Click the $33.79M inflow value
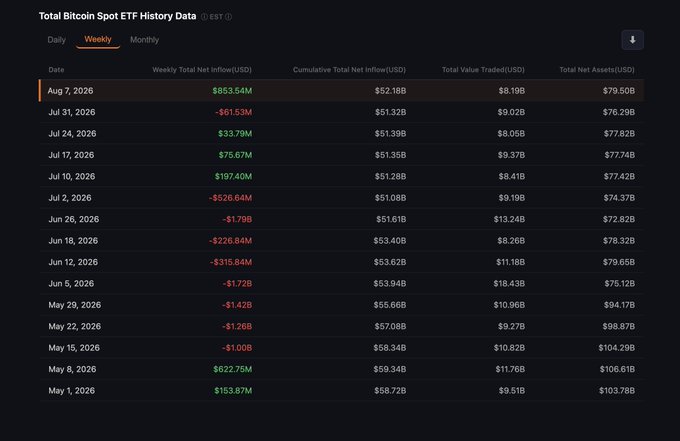 (x=235, y=134)
